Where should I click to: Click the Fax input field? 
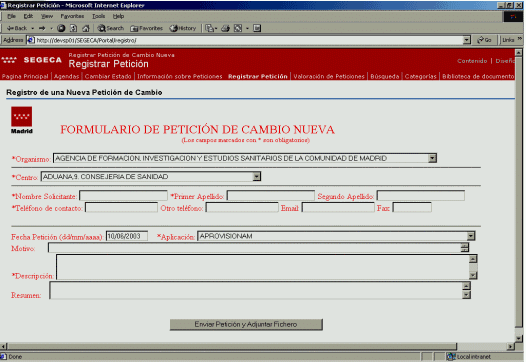point(412,208)
